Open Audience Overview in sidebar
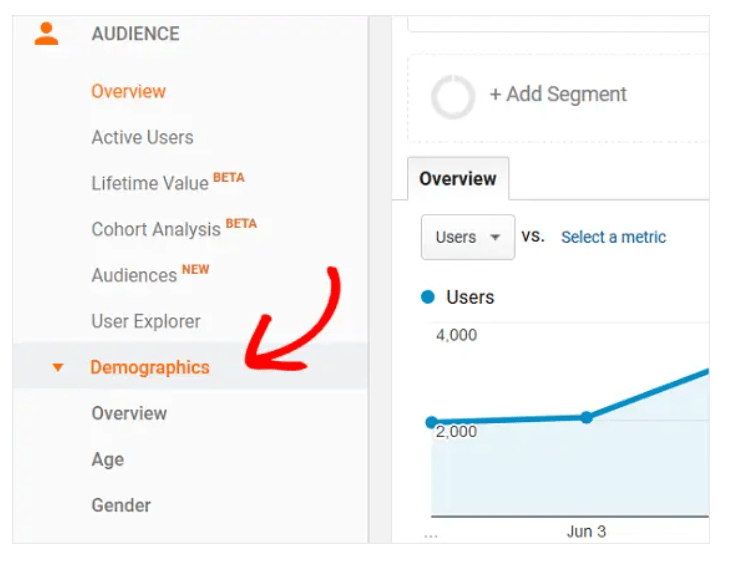729x563 pixels. [128, 91]
